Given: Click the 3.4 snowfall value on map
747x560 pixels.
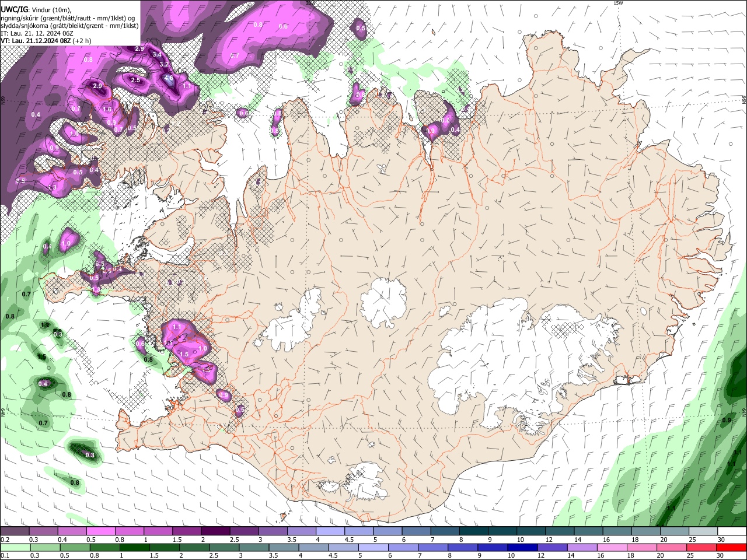Looking at the screenshot, I should point(157,54).
